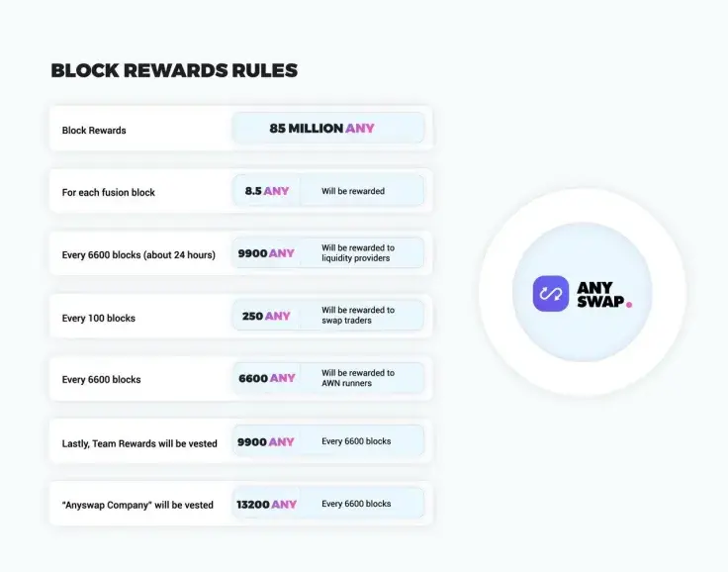Click the Block Rewards Rules heading

(174, 71)
